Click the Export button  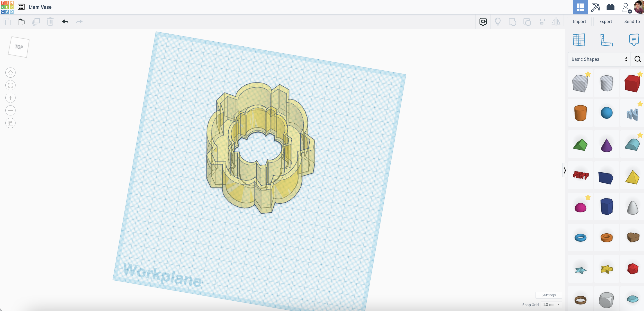click(605, 22)
